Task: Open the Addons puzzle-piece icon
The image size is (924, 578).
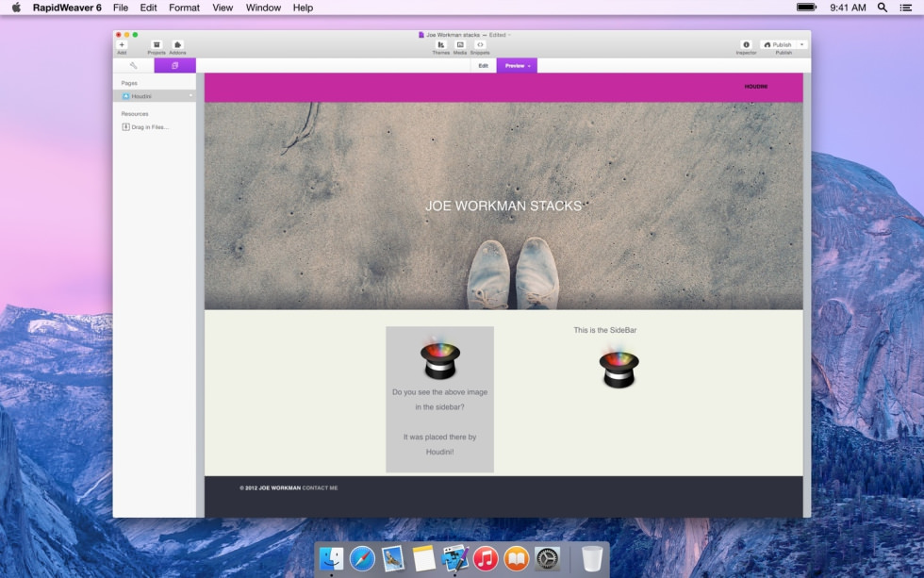Action: pyautogui.click(x=177, y=44)
